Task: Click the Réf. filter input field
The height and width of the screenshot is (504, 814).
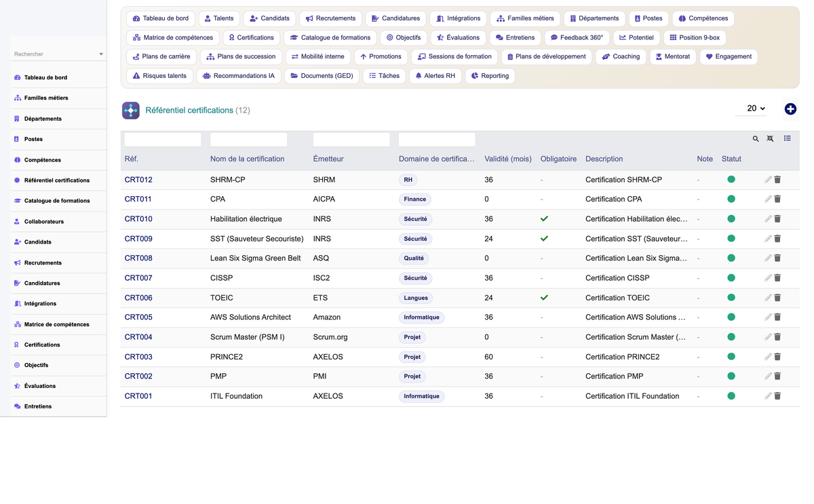Action: 163,140
